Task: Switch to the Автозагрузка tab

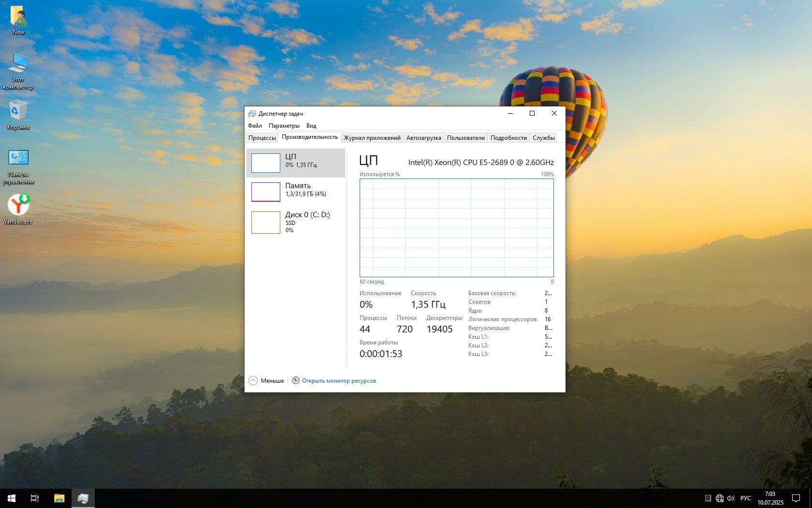Action: pyautogui.click(x=423, y=138)
